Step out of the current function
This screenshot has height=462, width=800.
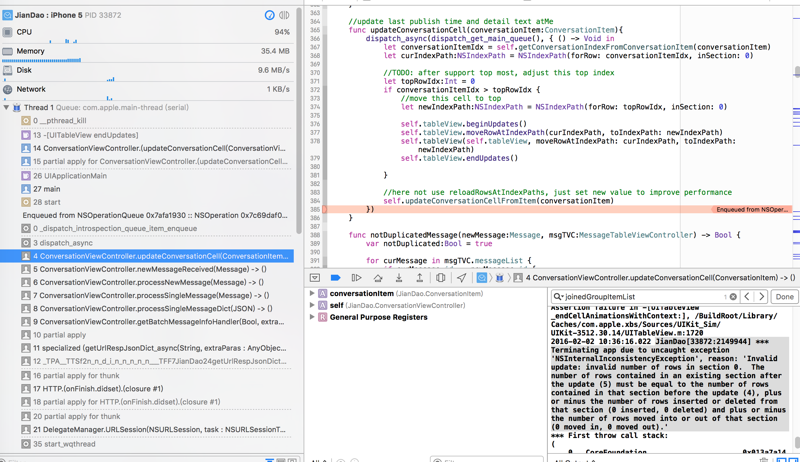coord(419,278)
